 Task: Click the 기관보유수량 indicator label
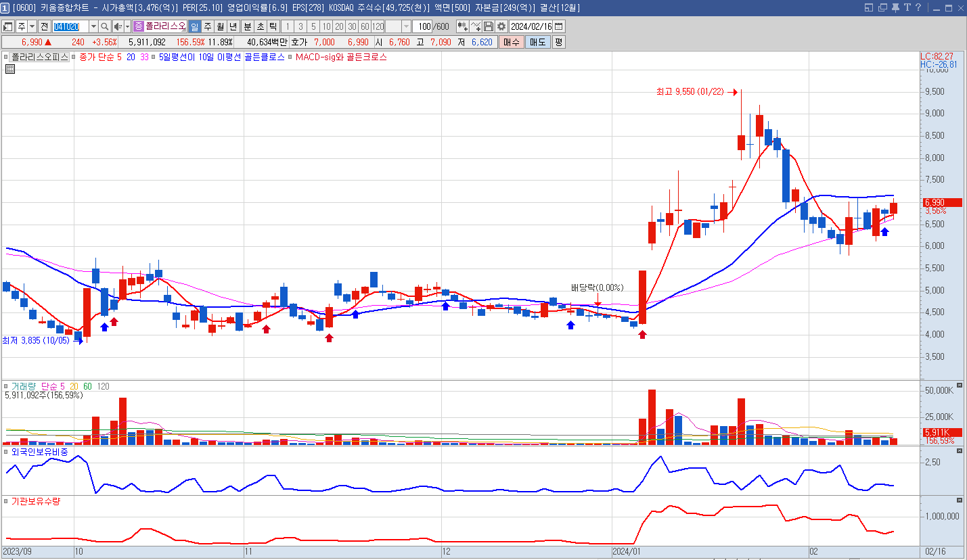click(x=36, y=501)
